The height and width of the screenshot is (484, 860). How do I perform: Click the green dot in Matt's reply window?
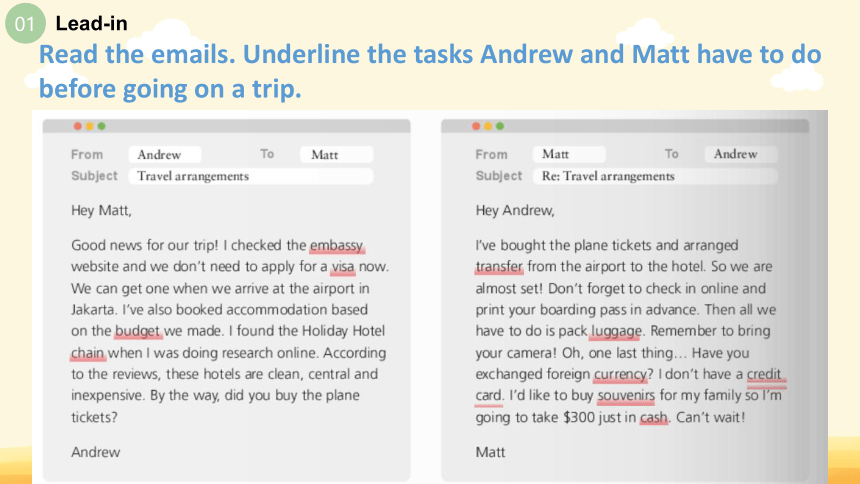tap(500, 126)
